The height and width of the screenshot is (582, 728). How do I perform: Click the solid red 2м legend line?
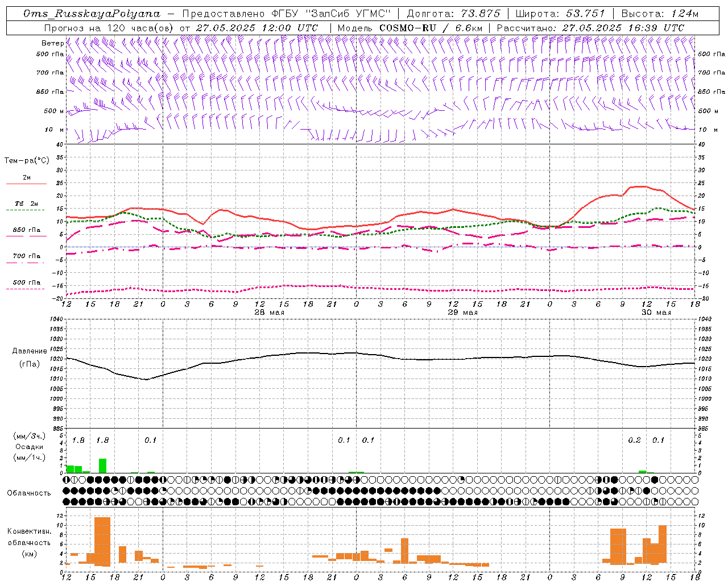point(26,184)
